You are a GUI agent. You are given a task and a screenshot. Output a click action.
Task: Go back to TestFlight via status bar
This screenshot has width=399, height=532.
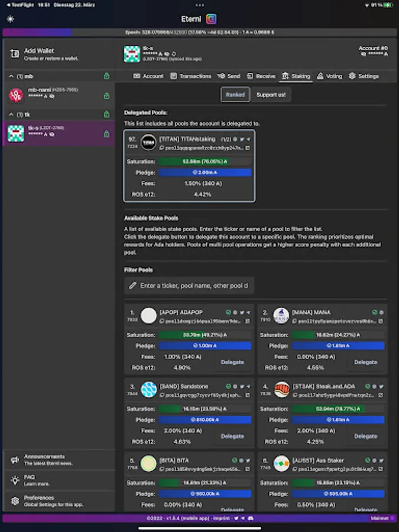(x=20, y=5)
